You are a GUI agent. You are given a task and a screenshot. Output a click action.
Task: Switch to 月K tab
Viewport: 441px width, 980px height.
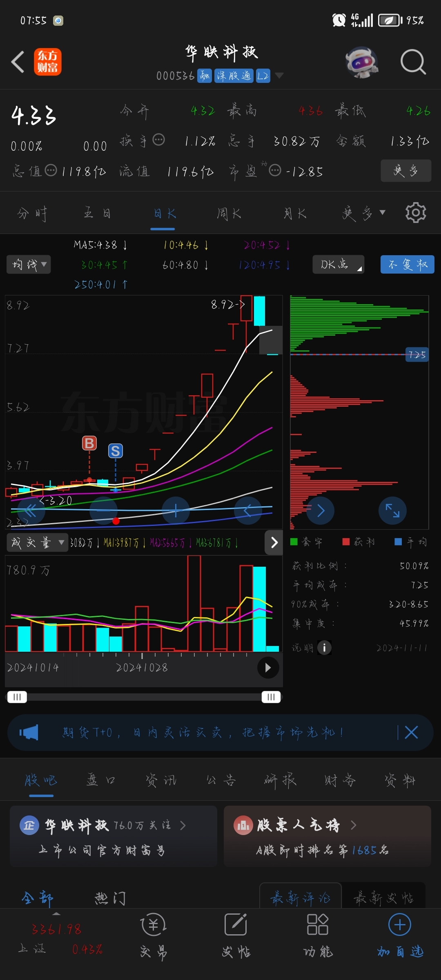pos(295,213)
